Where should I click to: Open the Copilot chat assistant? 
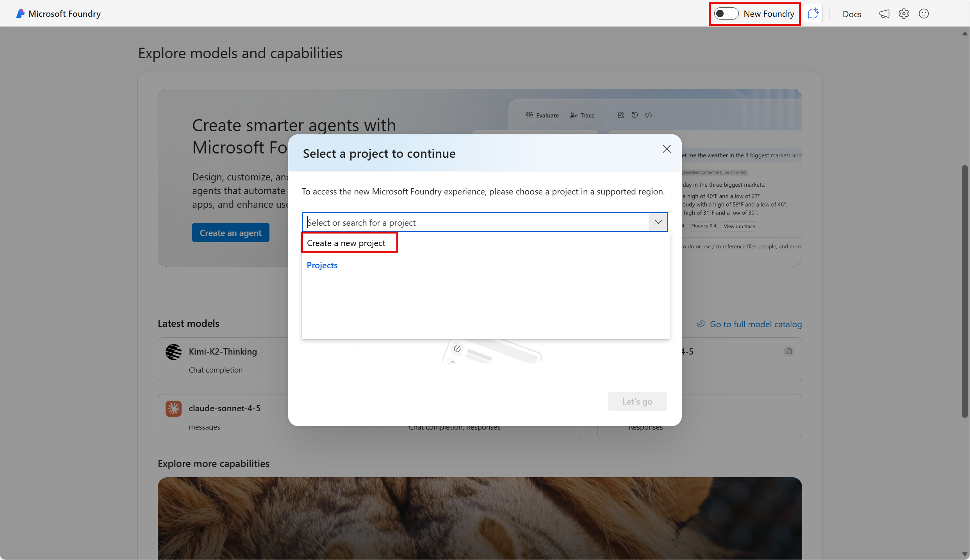[813, 13]
